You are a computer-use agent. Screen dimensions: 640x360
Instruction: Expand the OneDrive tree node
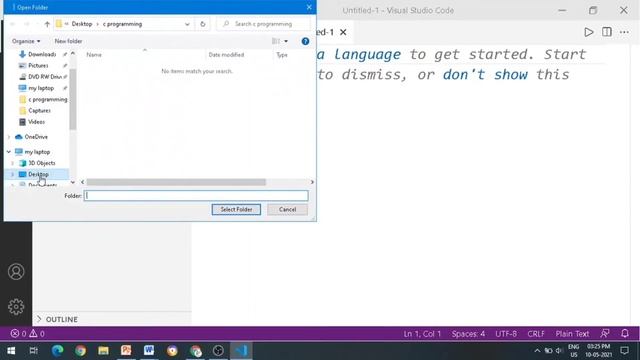coord(9,137)
